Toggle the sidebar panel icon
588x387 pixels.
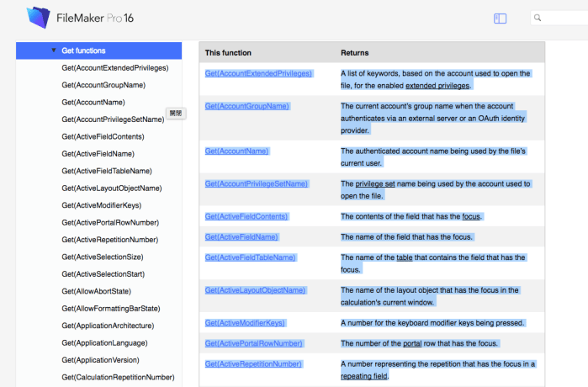coord(500,18)
